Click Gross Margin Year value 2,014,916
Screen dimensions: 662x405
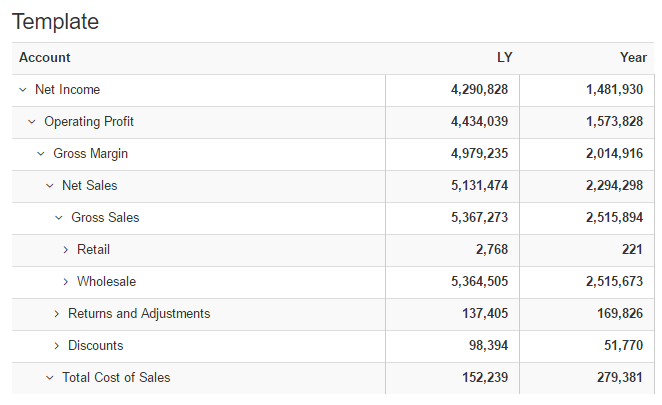(614, 154)
